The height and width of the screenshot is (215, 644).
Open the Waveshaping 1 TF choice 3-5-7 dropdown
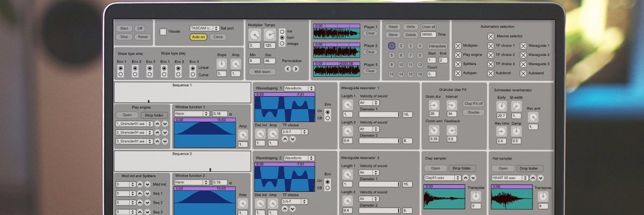[x=294, y=132]
